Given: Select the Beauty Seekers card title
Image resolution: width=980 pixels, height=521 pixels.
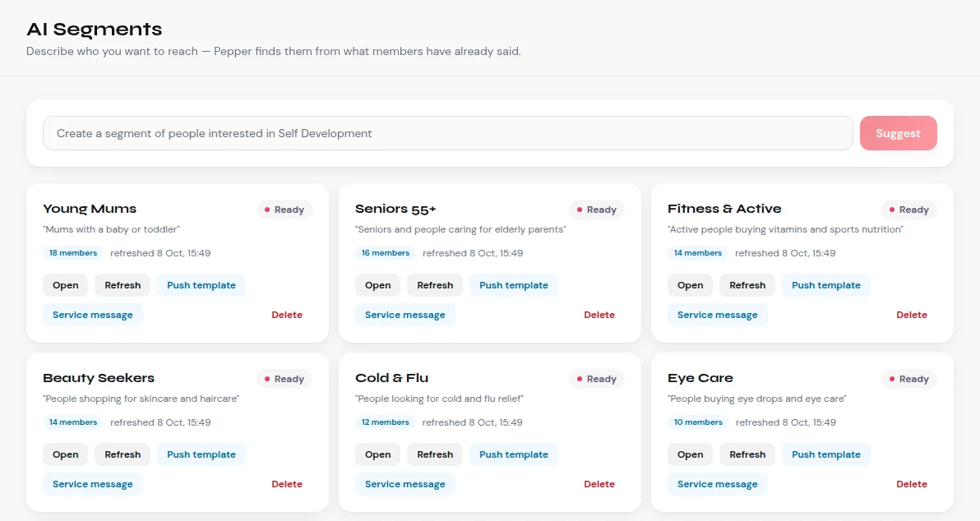Looking at the screenshot, I should 99,378.
